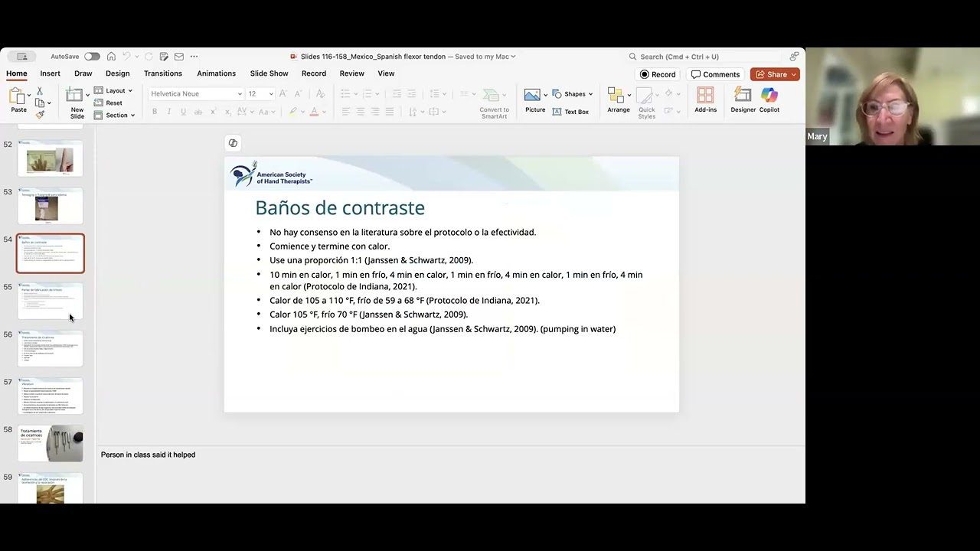Click the Format Painter brush icon
Viewport: 980px width, 551px height.
click(x=40, y=114)
